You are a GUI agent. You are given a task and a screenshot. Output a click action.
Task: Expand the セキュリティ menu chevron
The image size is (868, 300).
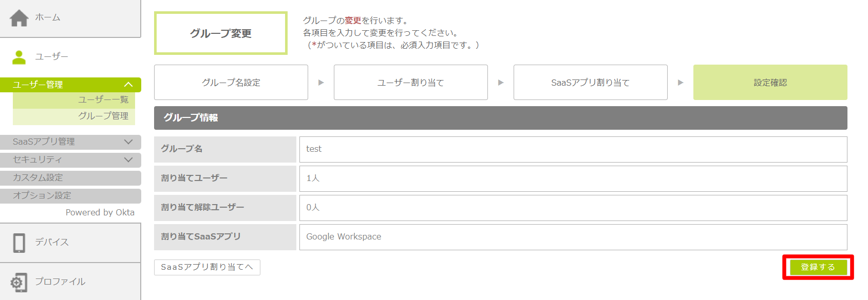128,160
